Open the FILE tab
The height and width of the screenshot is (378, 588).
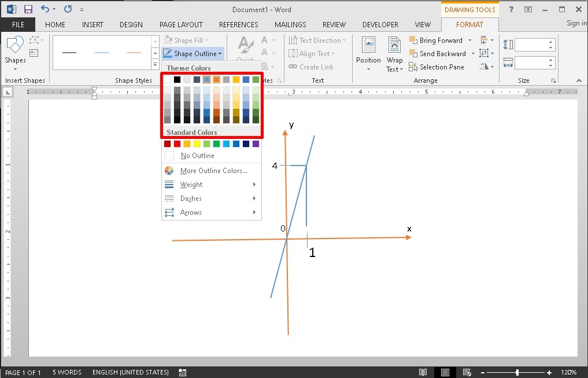click(18, 25)
